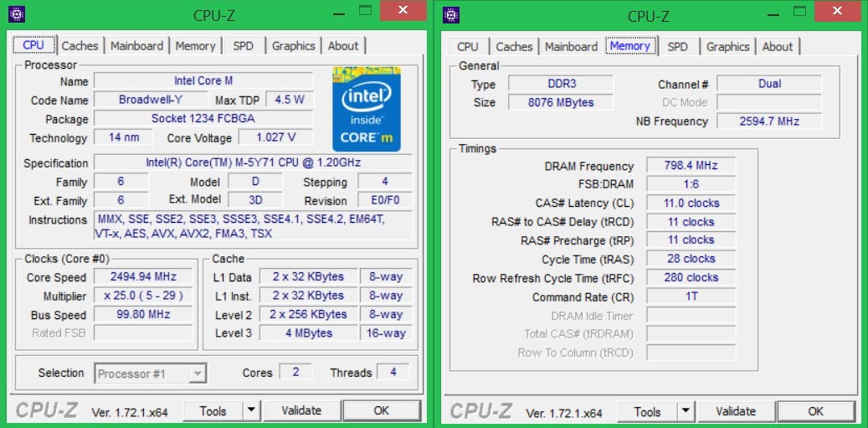Click memory Type value DDR3
The image size is (868, 428).
point(561,84)
